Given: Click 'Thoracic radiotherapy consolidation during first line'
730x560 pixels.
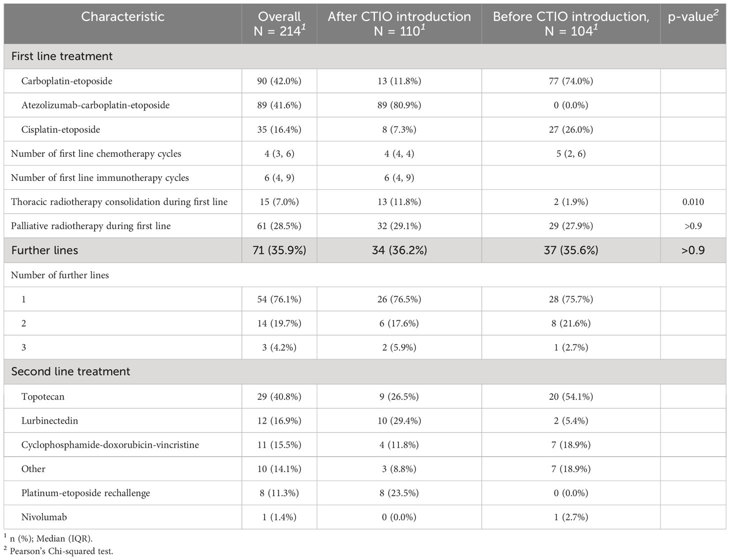Looking at the screenshot, I should (x=119, y=202).
